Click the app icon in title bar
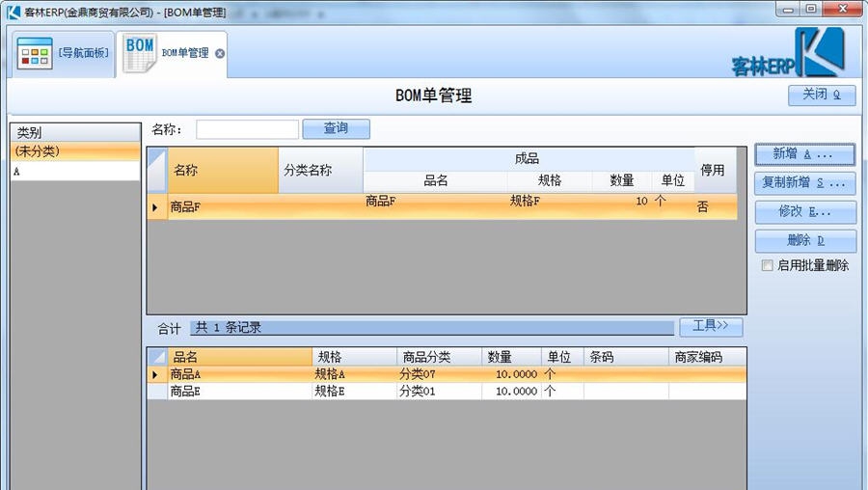Image resolution: width=868 pixels, height=490 pixels. [14, 11]
